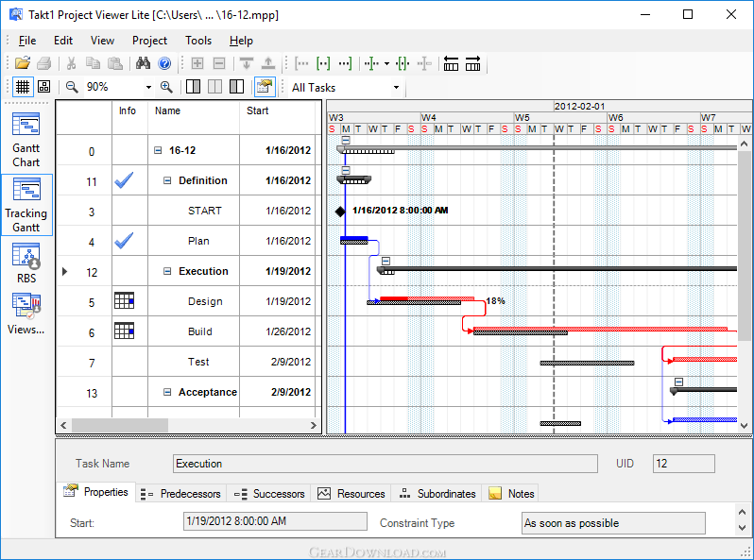754x560 pixels.
Task: Open Find with the binoculars icon
Action: pyautogui.click(x=143, y=63)
